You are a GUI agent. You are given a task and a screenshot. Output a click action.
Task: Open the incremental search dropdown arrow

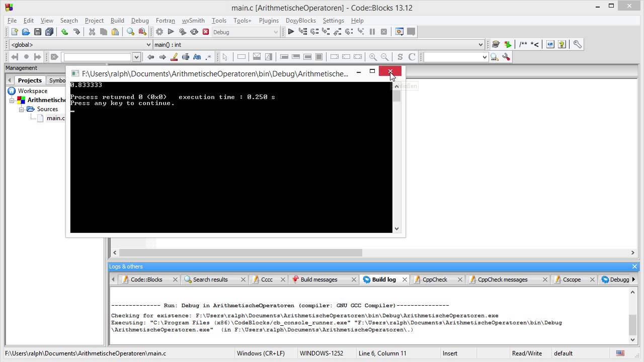click(136, 57)
